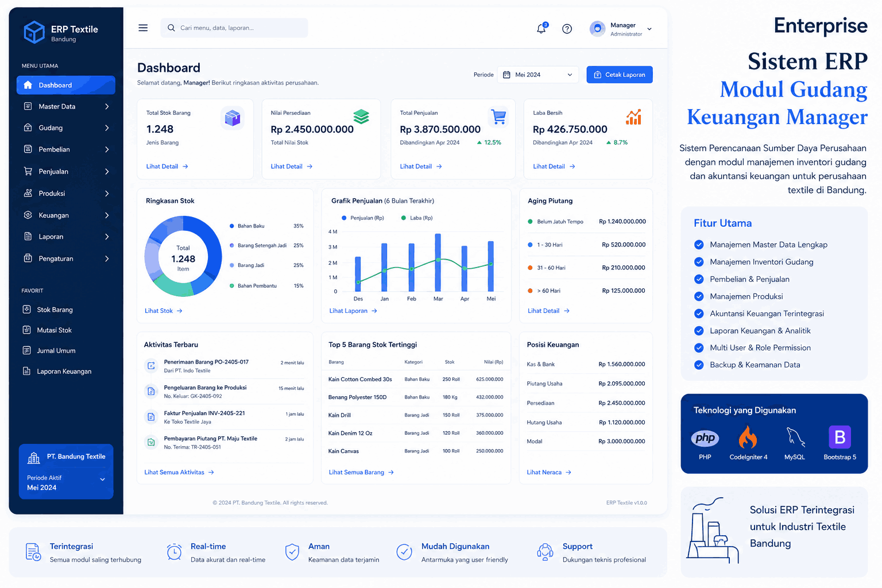The width and height of the screenshot is (882, 588).
Task: Click the layers icon on Nilai Persediaan
Action: click(361, 117)
